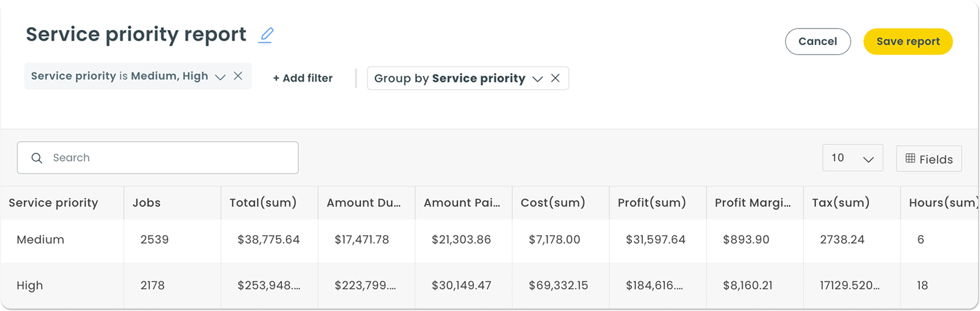
Task: Remove the Service priority filter chip
Action: pos(238,76)
